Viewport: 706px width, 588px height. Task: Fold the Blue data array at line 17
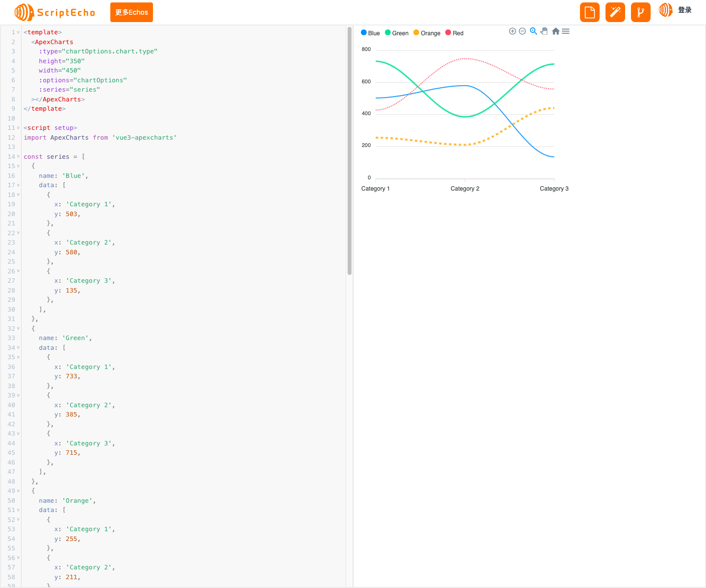coord(19,185)
